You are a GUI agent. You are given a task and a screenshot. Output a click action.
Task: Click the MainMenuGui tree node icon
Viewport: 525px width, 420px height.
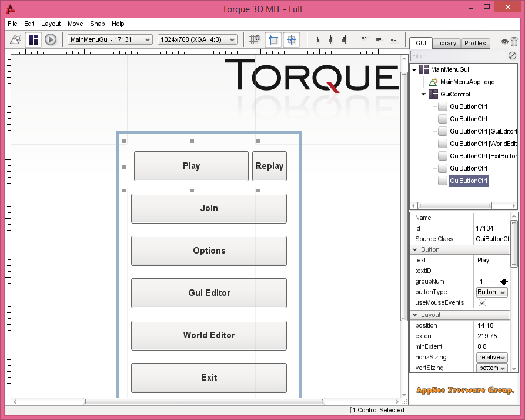click(424, 69)
